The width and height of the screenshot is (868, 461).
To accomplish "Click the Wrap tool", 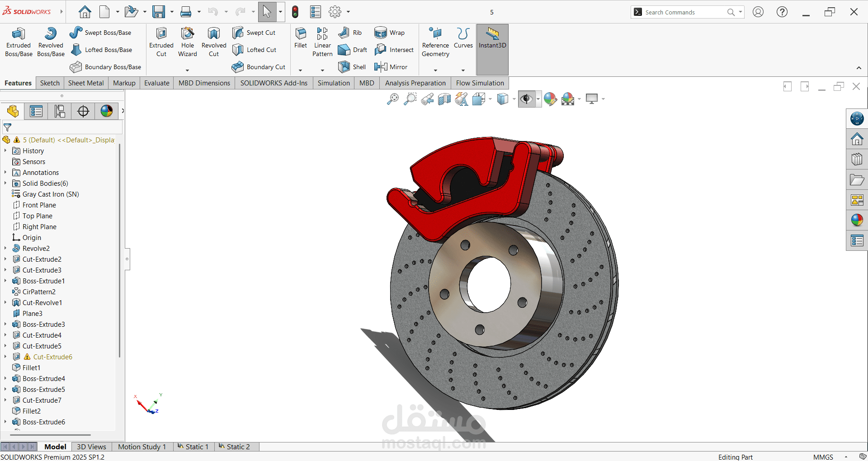I will [389, 33].
